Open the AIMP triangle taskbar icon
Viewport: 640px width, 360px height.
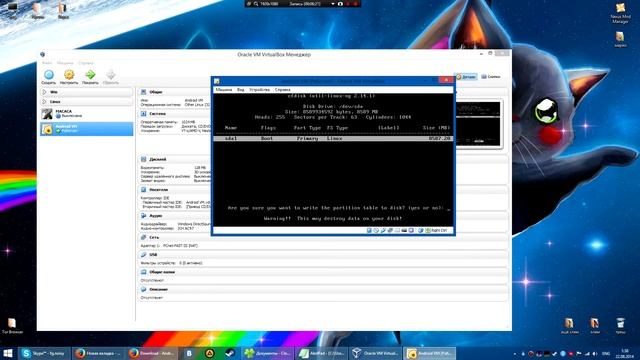(209, 353)
